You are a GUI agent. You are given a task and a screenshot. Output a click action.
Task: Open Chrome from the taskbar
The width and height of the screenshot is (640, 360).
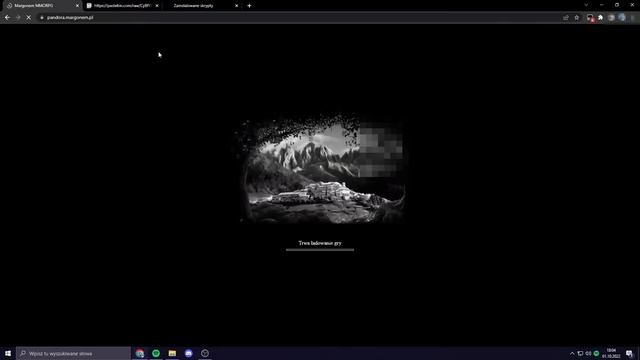click(x=140, y=353)
